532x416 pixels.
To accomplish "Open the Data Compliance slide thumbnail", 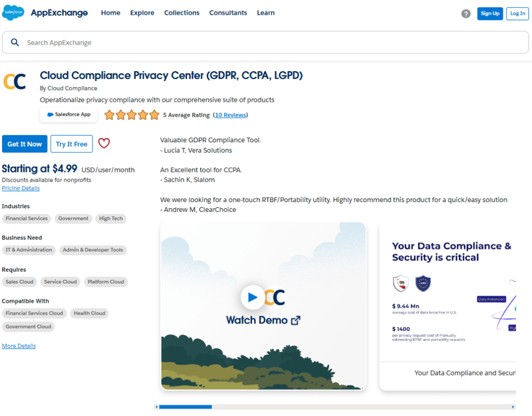I will coord(448,306).
